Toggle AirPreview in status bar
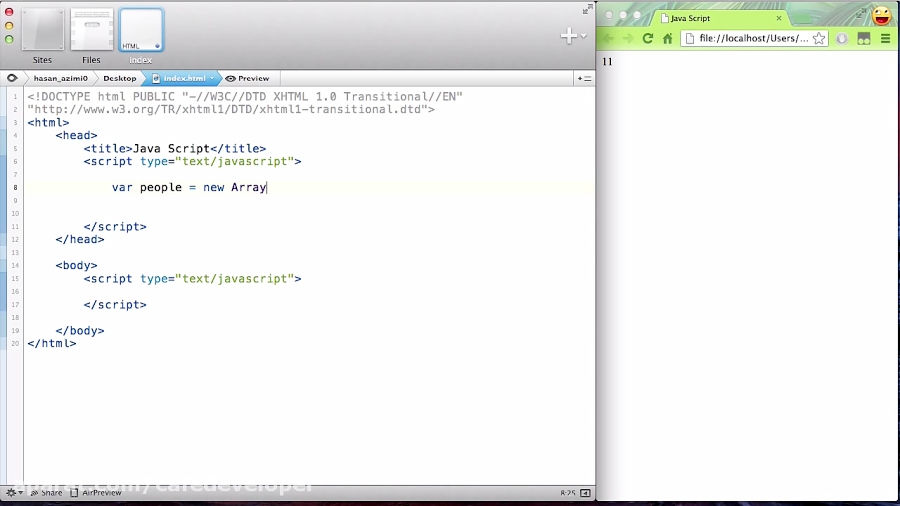Viewport: 900px width, 506px height. coord(96,493)
